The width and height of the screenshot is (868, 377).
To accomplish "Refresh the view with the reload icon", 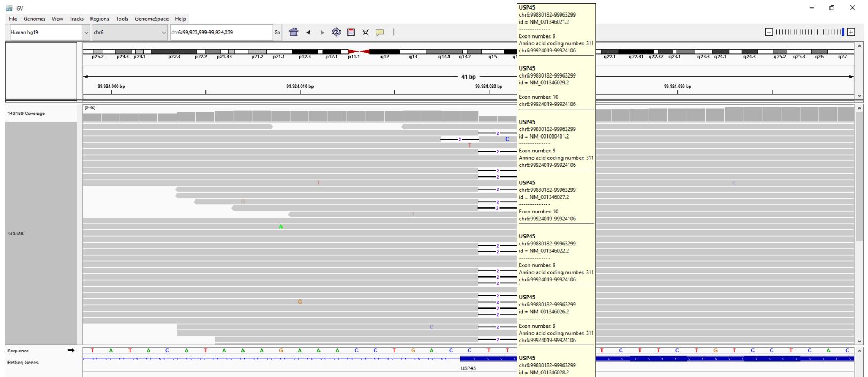I will pyautogui.click(x=337, y=32).
